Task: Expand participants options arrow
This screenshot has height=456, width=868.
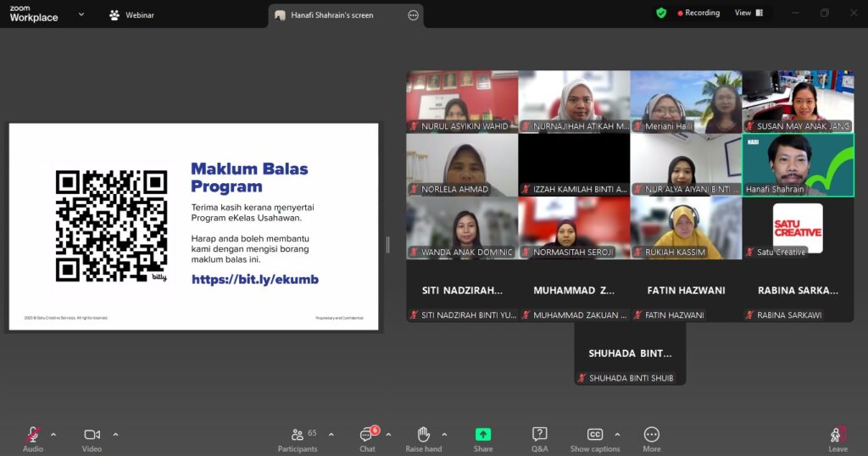Action: click(x=331, y=435)
